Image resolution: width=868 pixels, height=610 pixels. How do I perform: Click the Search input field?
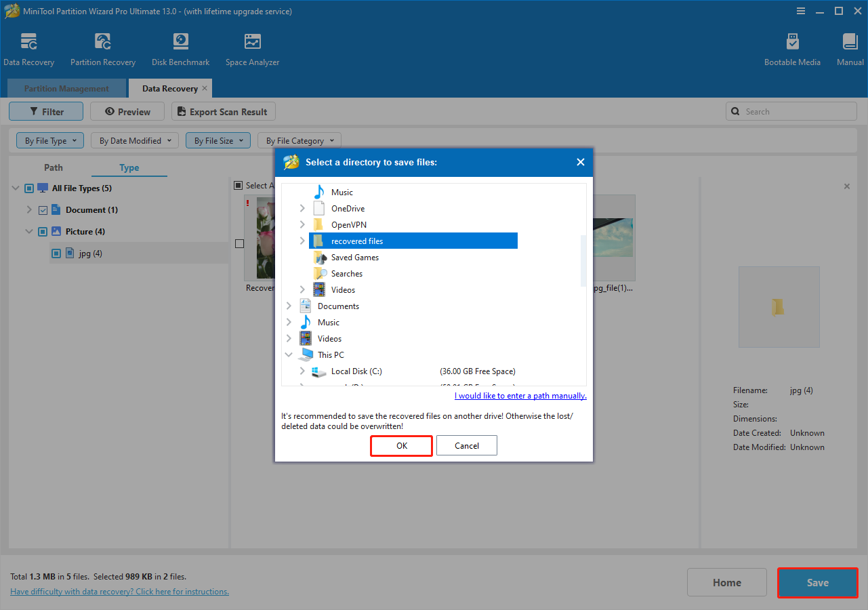791,110
